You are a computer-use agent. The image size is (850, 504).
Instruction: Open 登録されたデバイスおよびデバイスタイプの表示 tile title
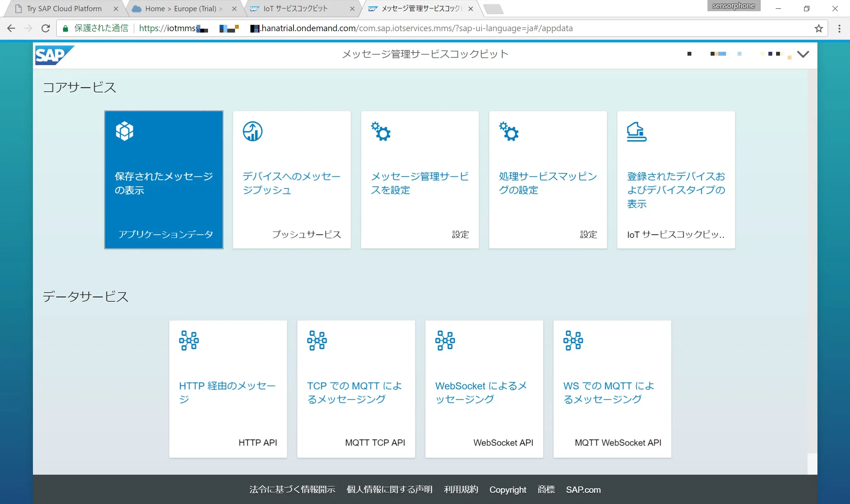[676, 190]
